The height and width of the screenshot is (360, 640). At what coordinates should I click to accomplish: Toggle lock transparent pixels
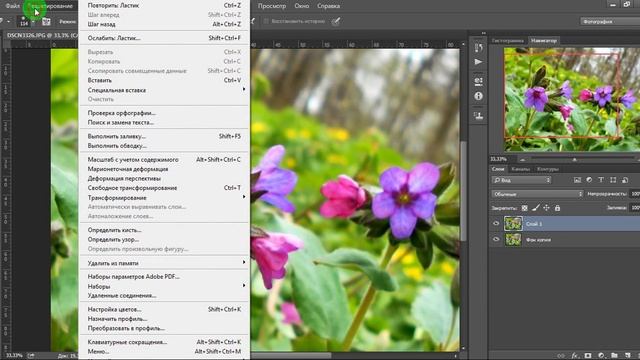tap(524, 208)
